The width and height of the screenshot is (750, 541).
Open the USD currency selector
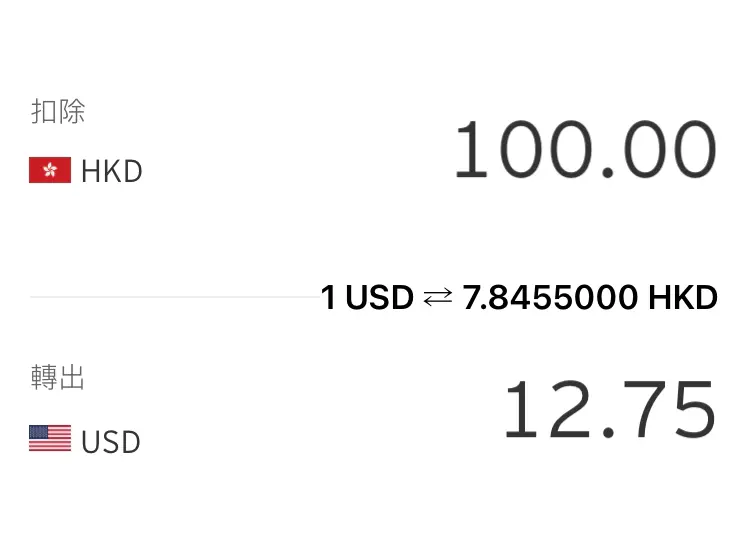pyautogui.click(x=85, y=441)
